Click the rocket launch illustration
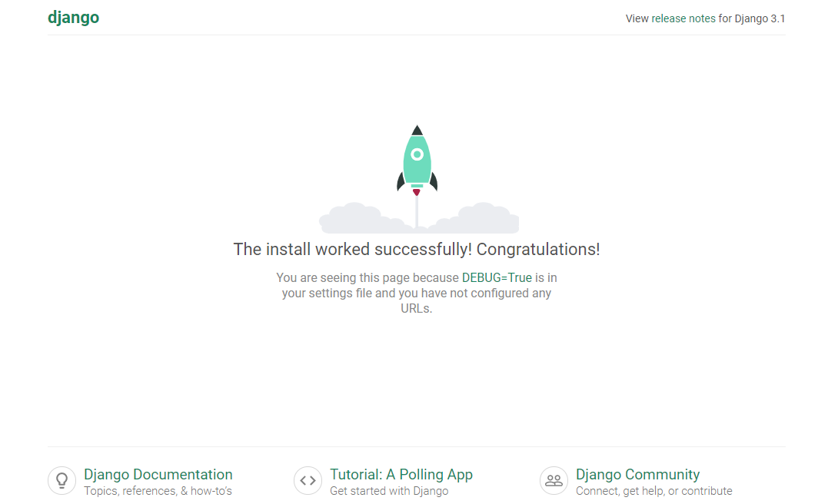 click(418, 179)
